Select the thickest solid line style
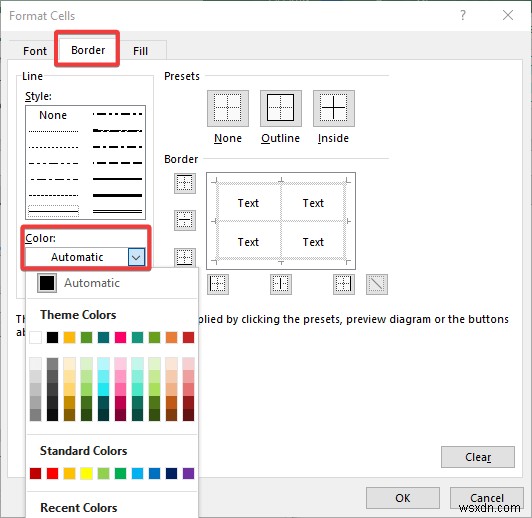Viewport: 532px width, 518px height. (117, 195)
